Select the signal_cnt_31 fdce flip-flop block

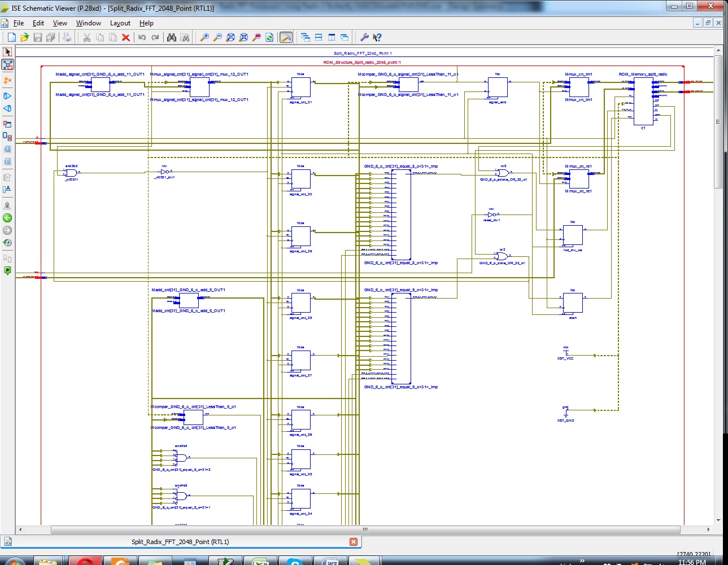coord(300,87)
